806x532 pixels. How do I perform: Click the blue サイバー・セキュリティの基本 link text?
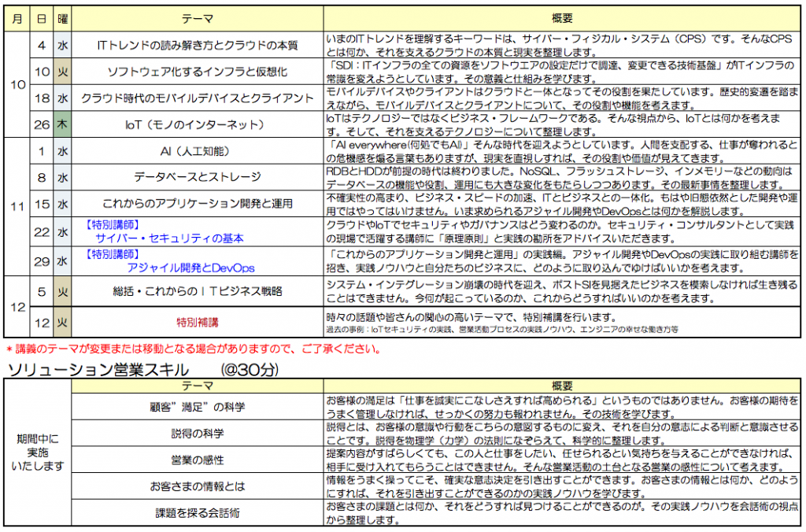coord(170,238)
